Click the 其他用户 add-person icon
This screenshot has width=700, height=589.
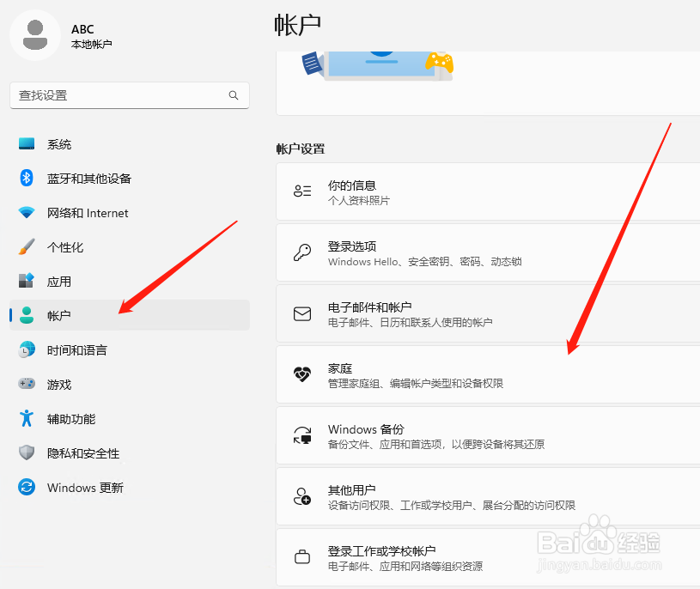click(x=302, y=496)
